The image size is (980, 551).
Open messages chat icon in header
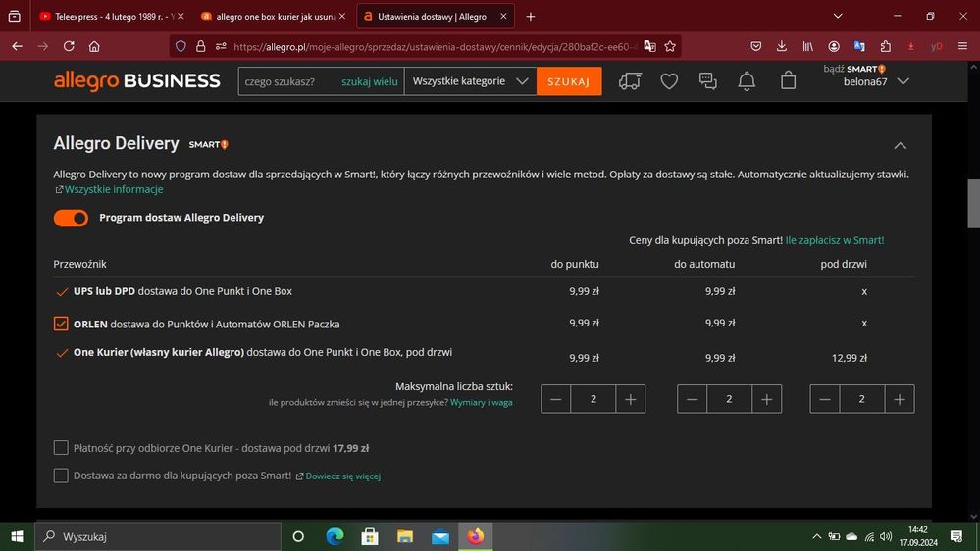coord(708,81)
